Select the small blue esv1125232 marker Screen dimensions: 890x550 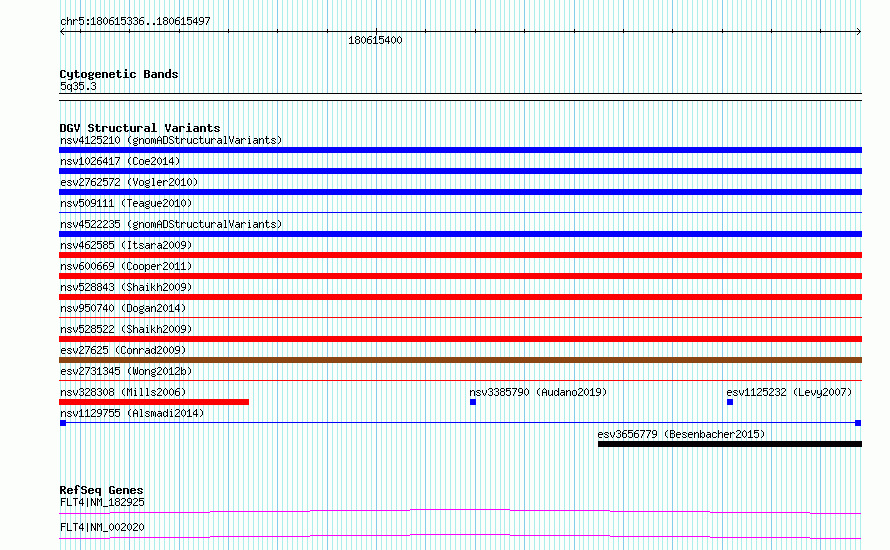pos(730,402)
